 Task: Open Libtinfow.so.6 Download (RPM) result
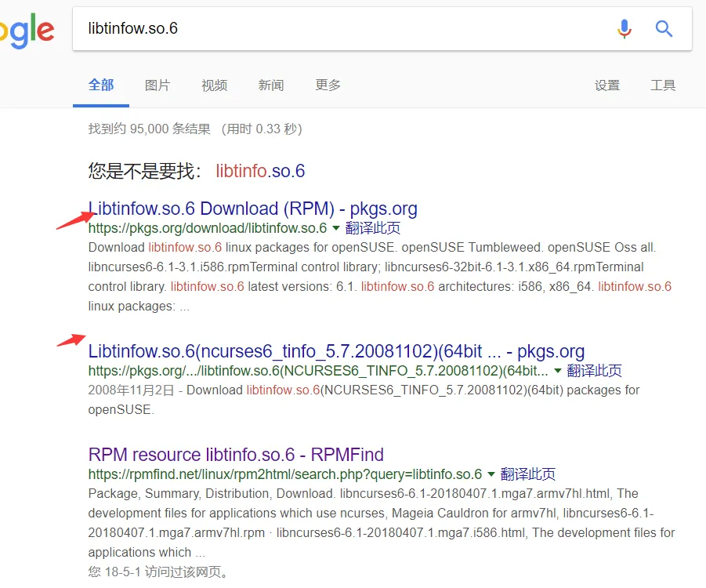tap(252, 209)
